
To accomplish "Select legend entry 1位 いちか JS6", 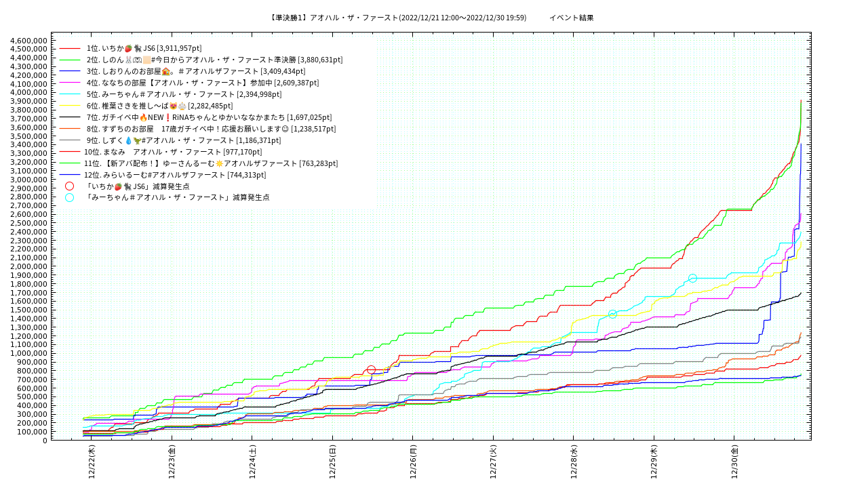I will (x=144, y=48).
